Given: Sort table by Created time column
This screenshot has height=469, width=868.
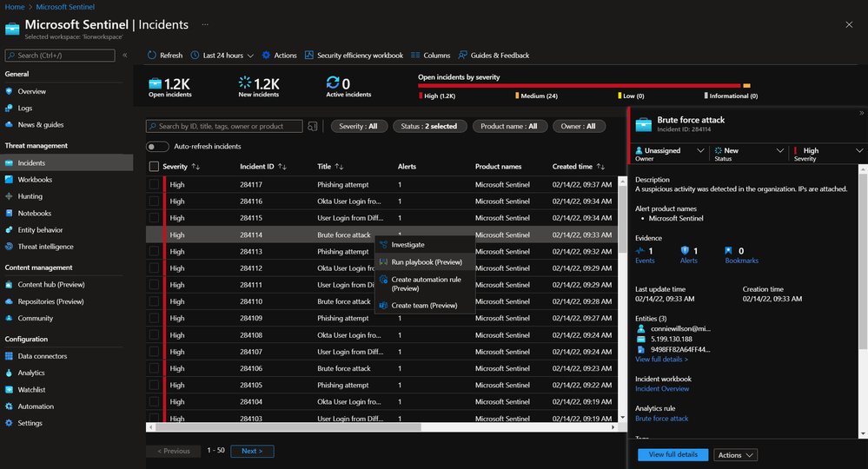Looking at the screenshot, I should point(579,167).
